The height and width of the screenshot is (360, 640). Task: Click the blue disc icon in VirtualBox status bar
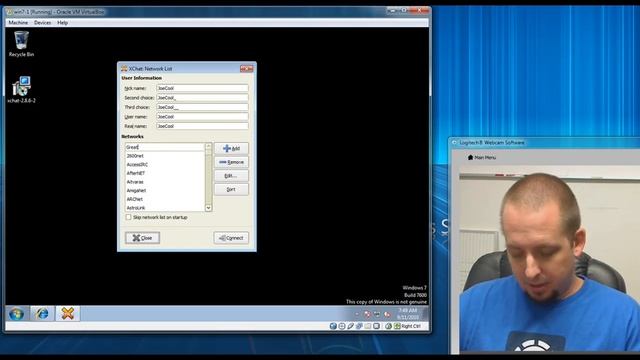coord(333,326)
